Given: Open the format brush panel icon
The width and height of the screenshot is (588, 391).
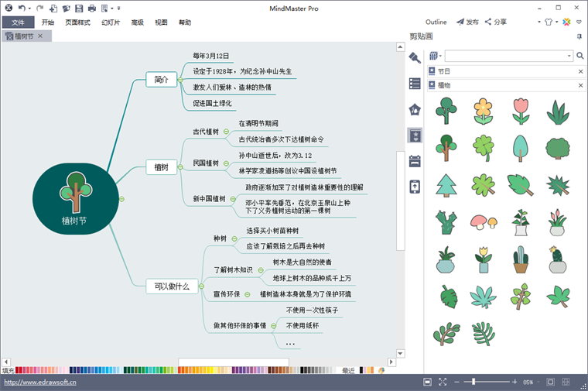Looking at the screenshot, I should point(415,58).
